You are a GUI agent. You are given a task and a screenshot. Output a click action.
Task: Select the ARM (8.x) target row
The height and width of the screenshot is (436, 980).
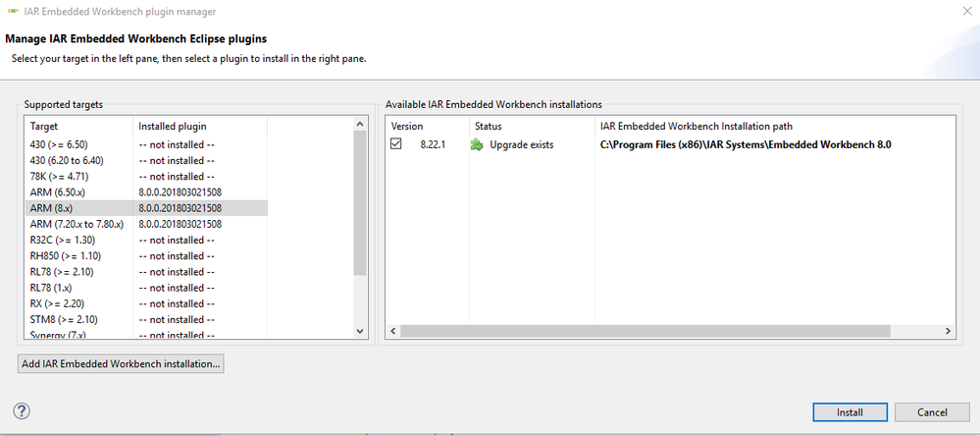tap(146, 207)
